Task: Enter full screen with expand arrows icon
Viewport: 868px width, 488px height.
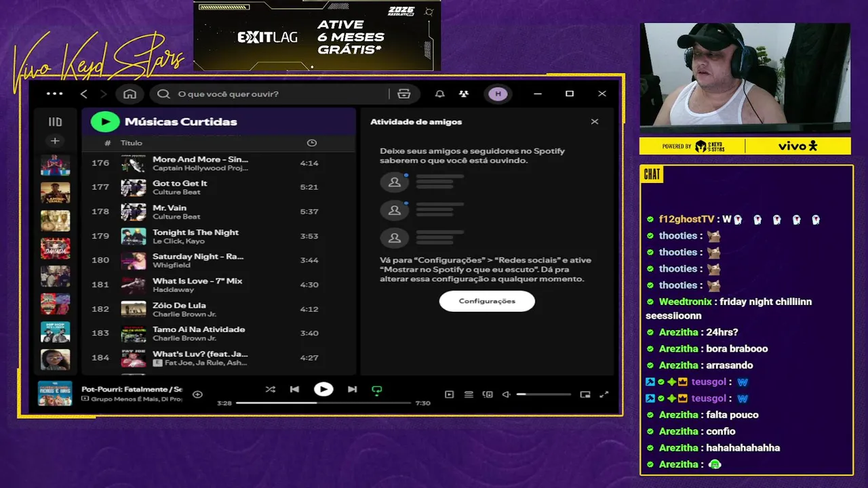Action: pyautogui.click(x=604, y=394)
